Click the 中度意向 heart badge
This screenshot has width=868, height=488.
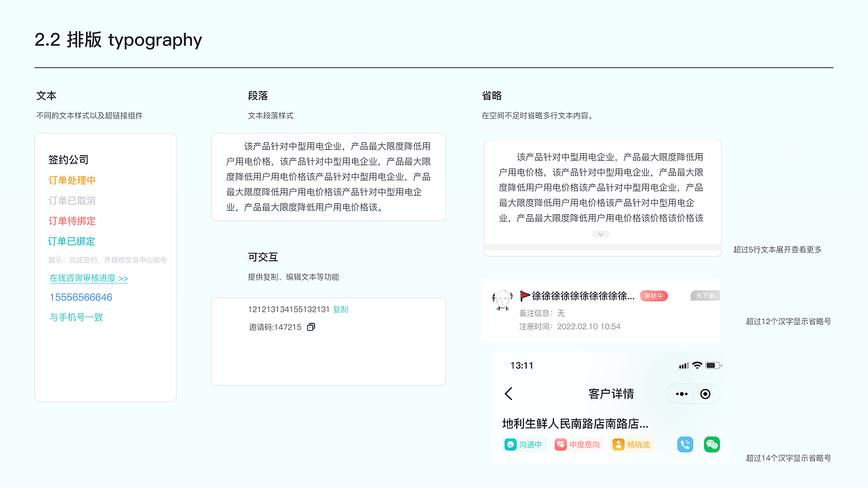click(578, 444)
